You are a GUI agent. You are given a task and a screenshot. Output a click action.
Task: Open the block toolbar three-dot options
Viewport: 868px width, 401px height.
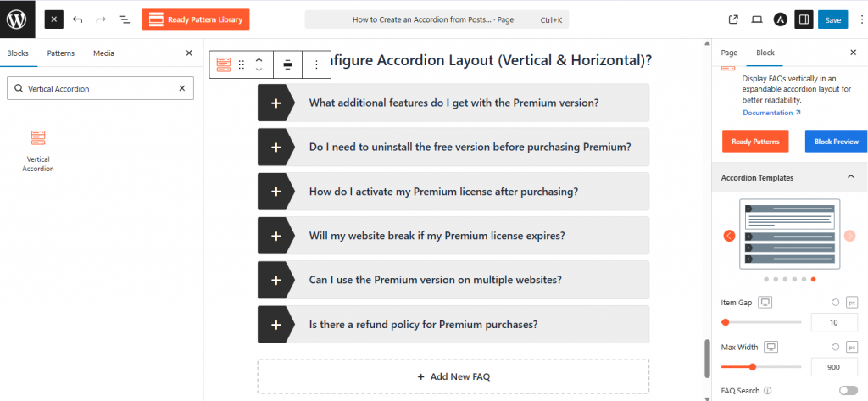tap(316, 64)
